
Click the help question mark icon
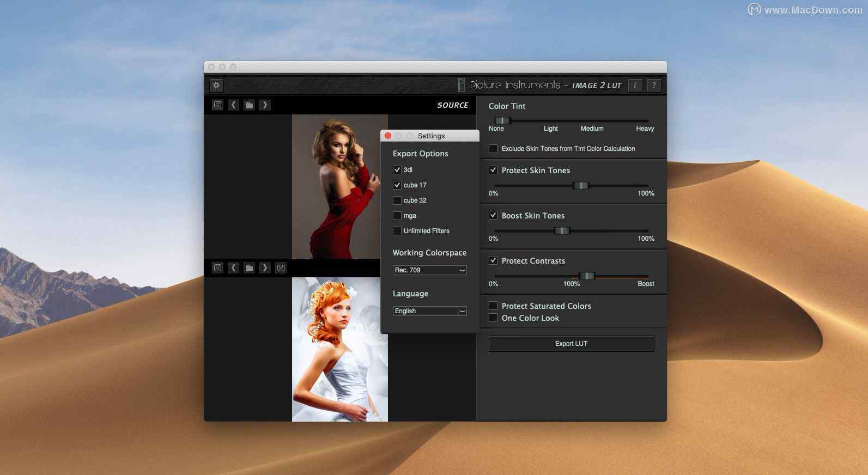pos(654,86)
